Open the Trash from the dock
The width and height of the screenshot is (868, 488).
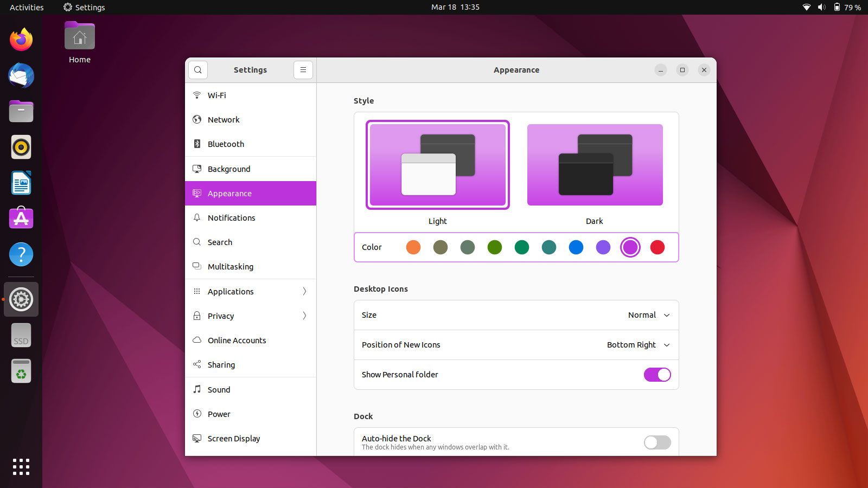[x=21, y=371]
